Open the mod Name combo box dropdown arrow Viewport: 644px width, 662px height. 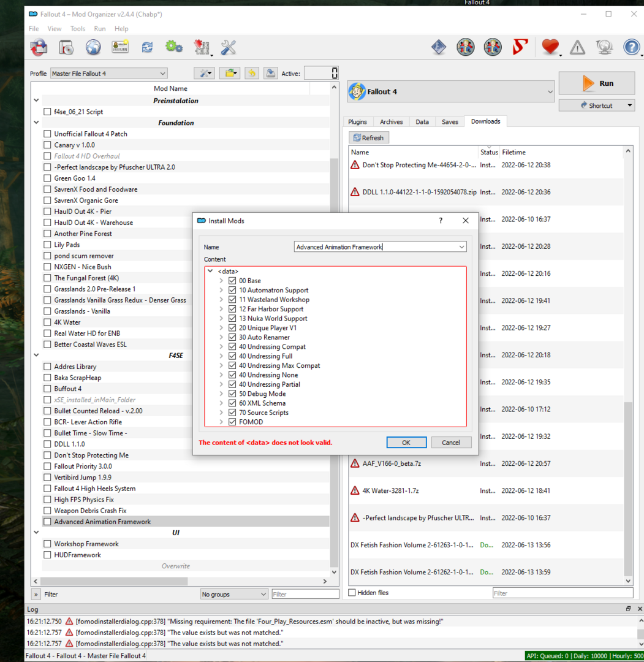pos(461,247)
